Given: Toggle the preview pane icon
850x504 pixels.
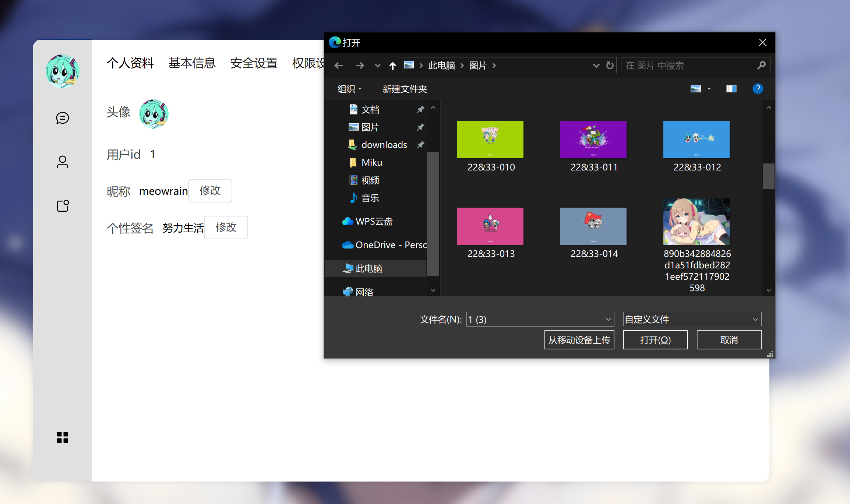Looking at the screenshot, I should [x=731, y=89].
